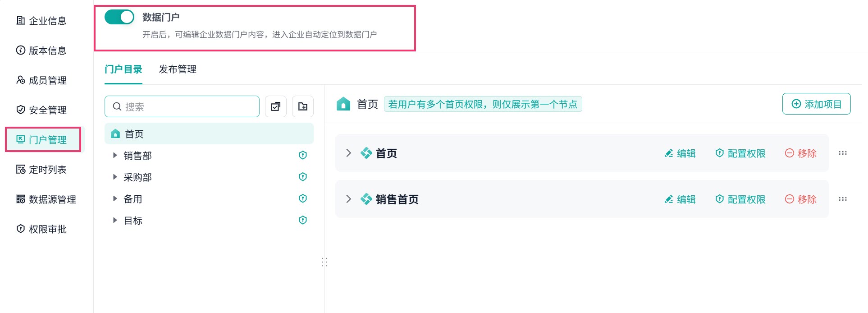Click the permission shield icon for 备用
Image resolution: width=868 pixels, height=313 pixels.
point(303,198)
